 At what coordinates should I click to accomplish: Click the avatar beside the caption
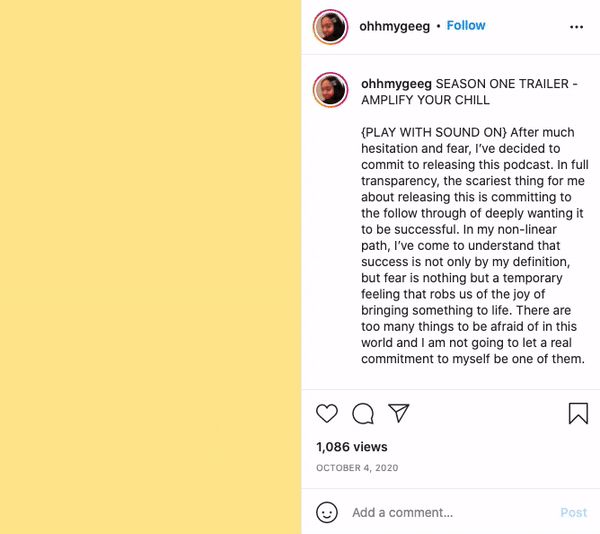pyautogui.click(x=330, y=90)
